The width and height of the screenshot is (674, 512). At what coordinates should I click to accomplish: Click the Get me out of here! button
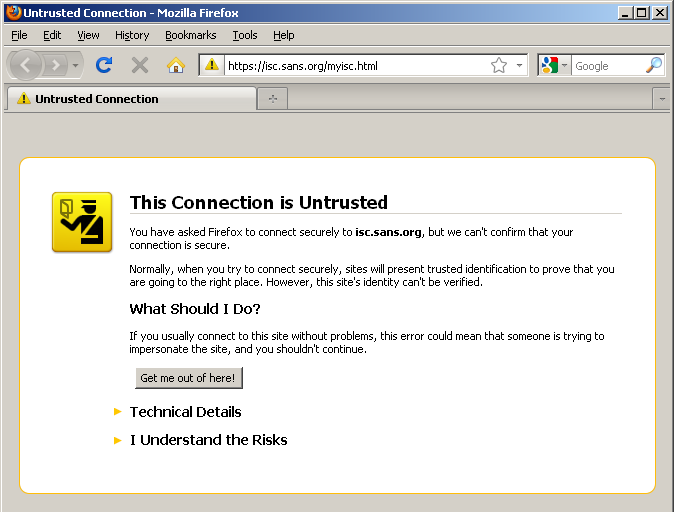point(188,378)
